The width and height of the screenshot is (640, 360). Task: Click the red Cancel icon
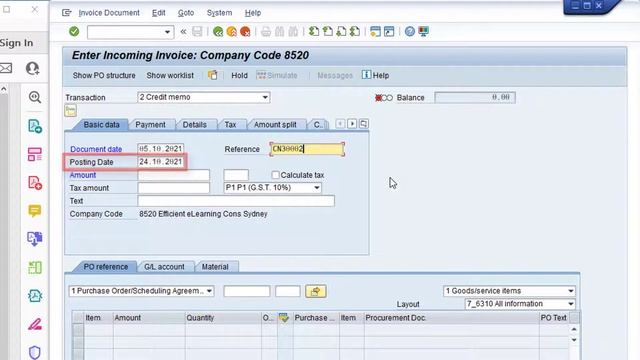point(245,31)
